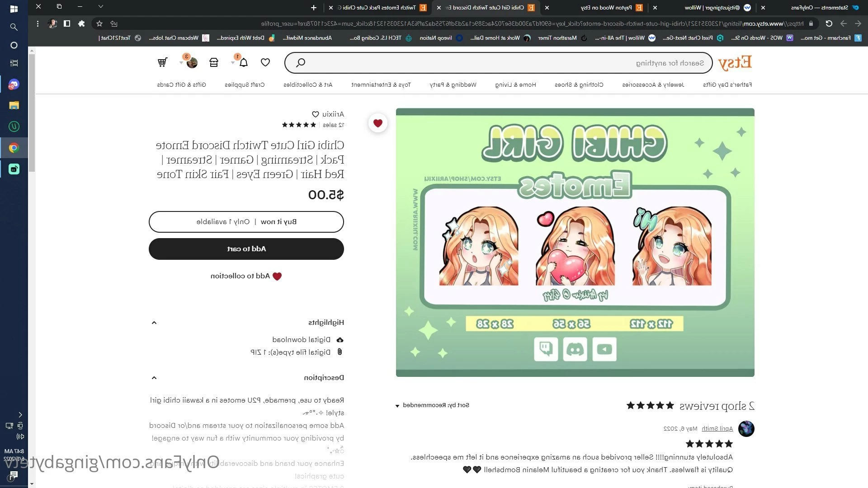
Task: Open the tab search dropdown arrow
Action: [x=101, y=7]
